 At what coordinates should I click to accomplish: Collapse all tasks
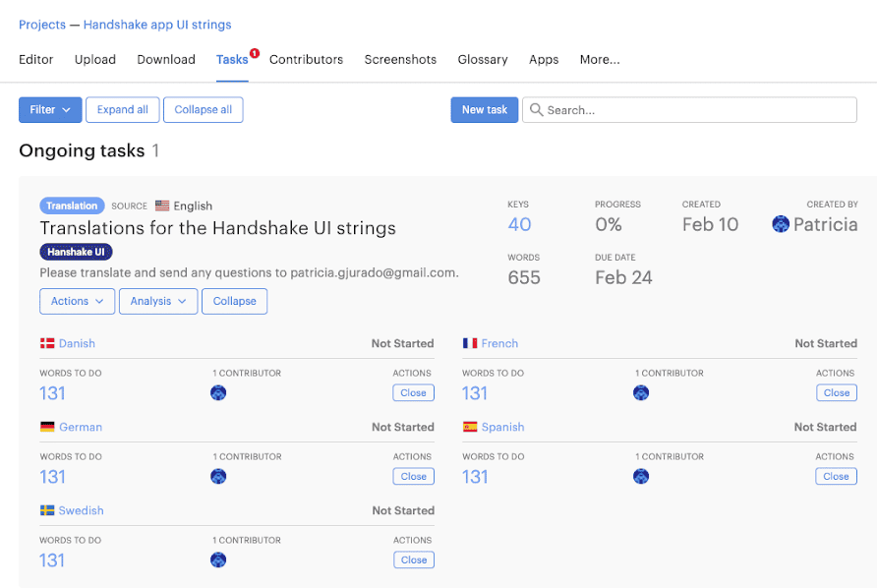click(204, 110)
